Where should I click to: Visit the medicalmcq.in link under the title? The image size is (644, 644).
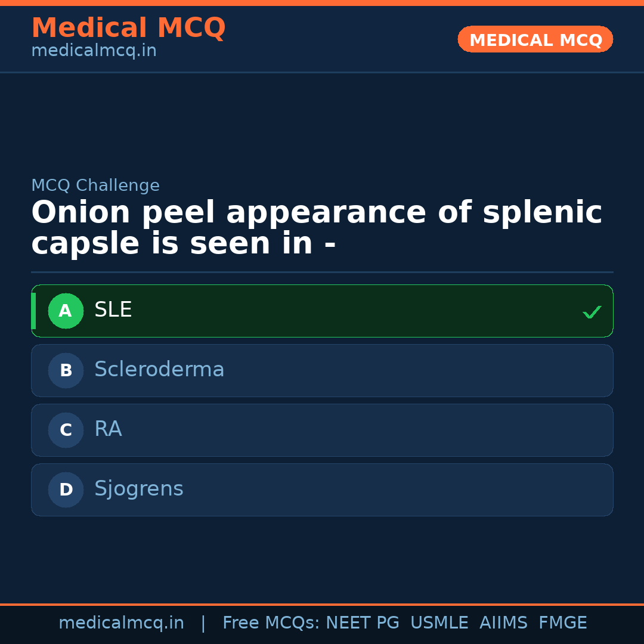[94, 51]
